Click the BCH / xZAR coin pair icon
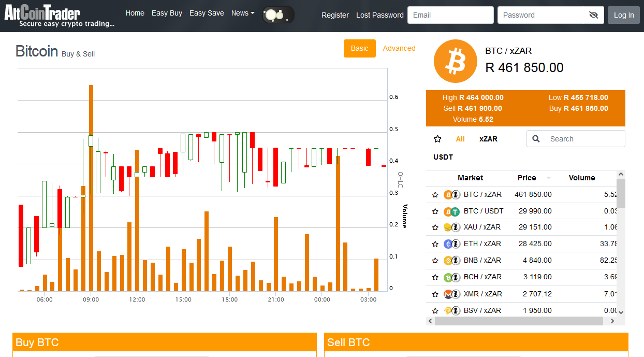Viewport: 644px width, 357px height. click(452, 277)
